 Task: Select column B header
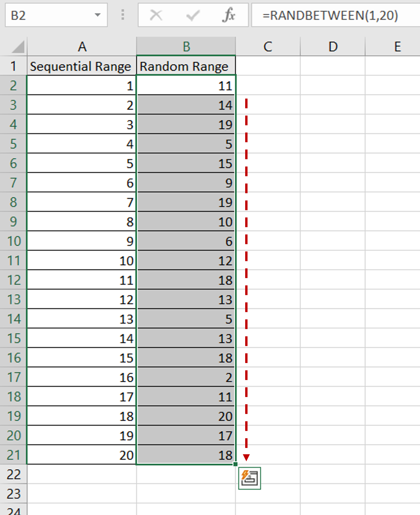point(186,47)
